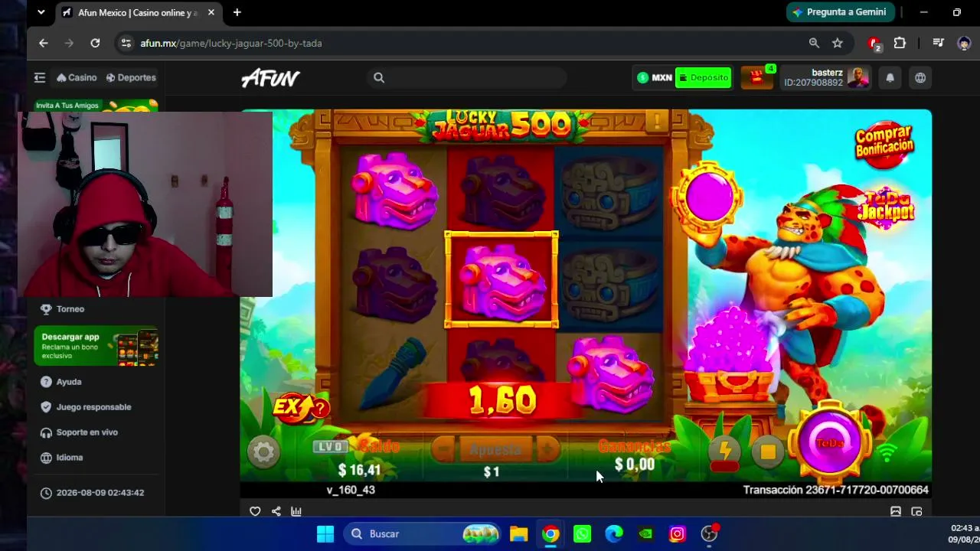Open the Idioma language option

61,458
